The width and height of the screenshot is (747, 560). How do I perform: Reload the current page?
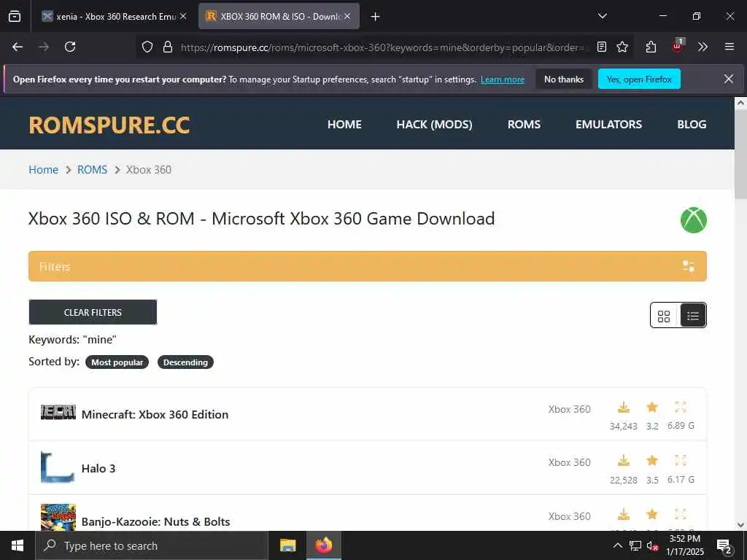[x=70, y=47]
